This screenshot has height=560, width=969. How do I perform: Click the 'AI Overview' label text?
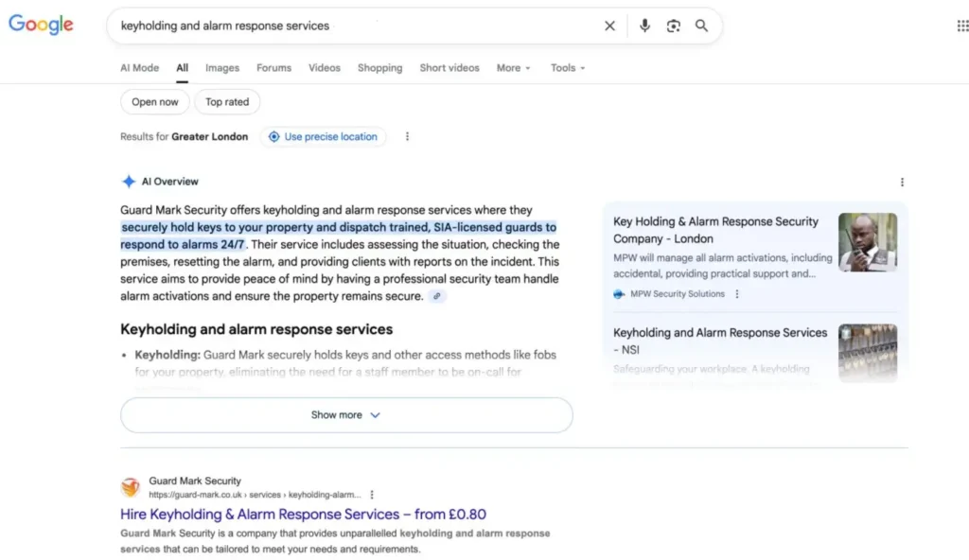pyautogui.click(x=170, y=182)
